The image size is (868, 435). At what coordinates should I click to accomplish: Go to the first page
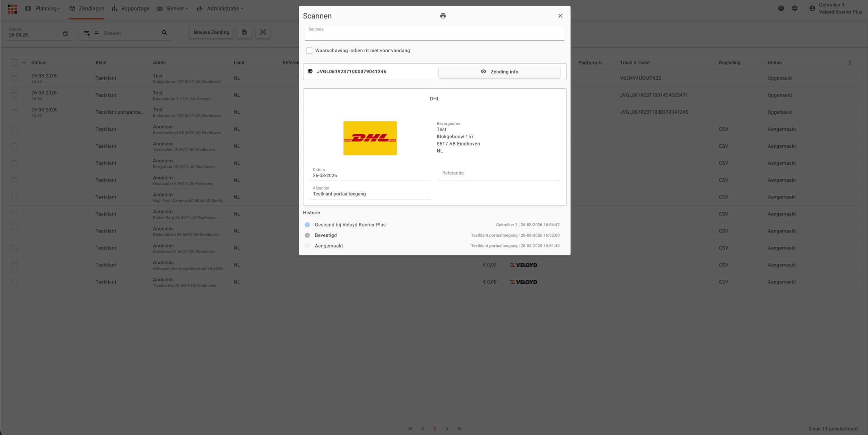coord(410,429)
